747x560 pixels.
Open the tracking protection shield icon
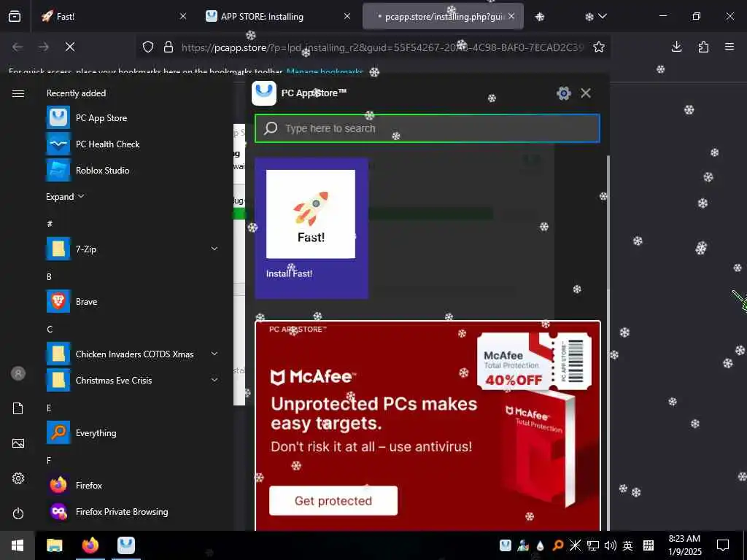[148, 47]
